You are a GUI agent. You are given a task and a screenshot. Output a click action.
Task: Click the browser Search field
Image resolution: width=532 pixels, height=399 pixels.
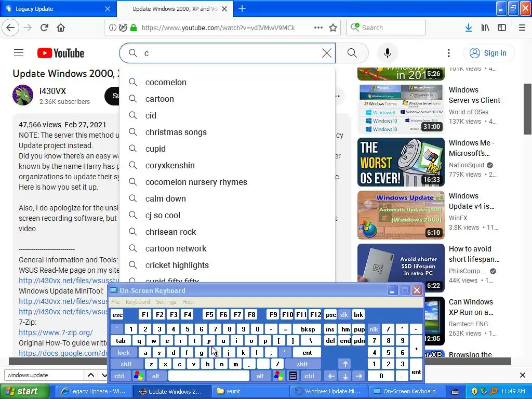386,28
